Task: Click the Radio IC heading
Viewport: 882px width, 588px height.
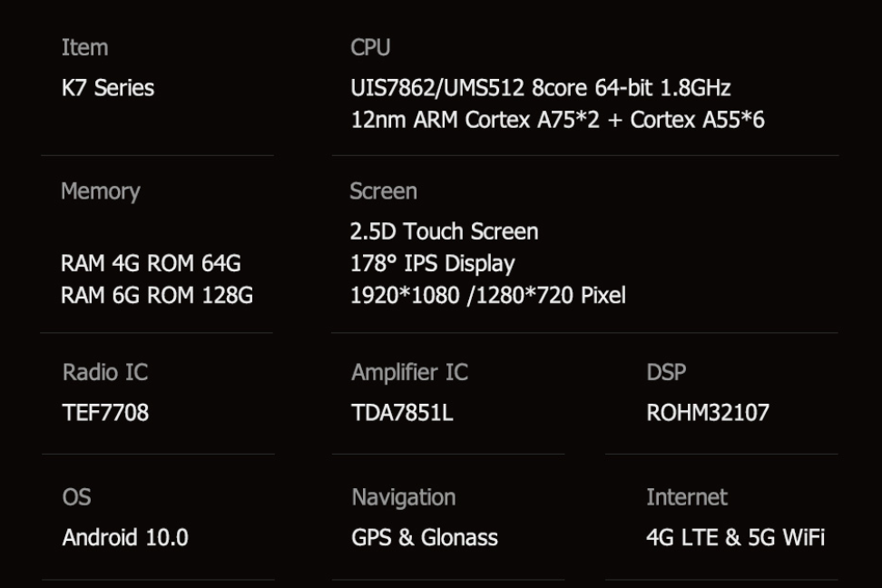Action: tap(104, 372)
